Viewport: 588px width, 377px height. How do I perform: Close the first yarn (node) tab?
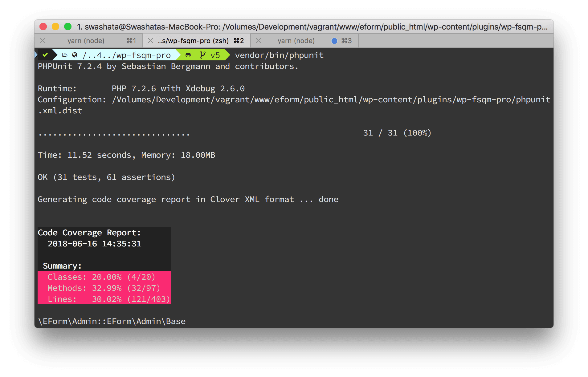pos(43,40)
